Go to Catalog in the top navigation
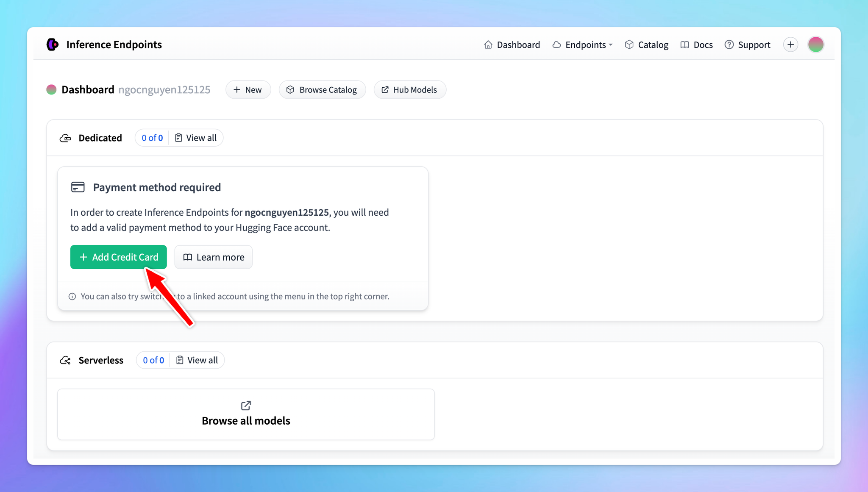 (x=647, y=45)
